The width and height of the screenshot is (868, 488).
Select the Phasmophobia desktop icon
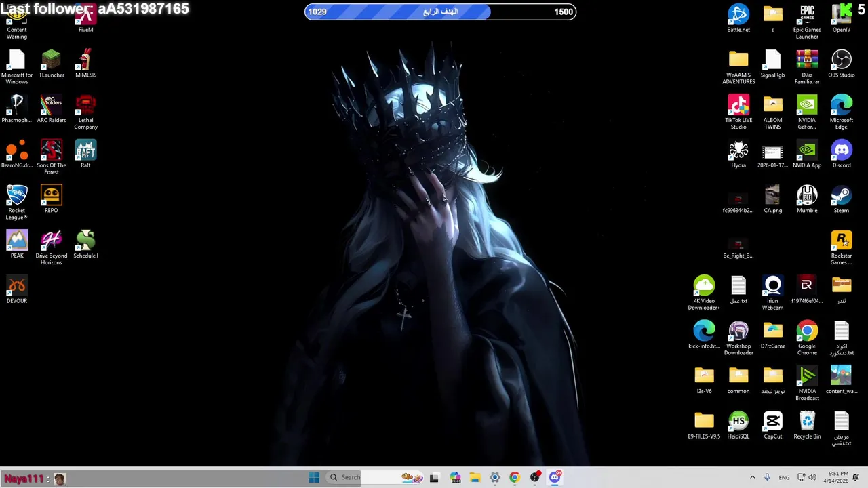click(x=17, y=109)
